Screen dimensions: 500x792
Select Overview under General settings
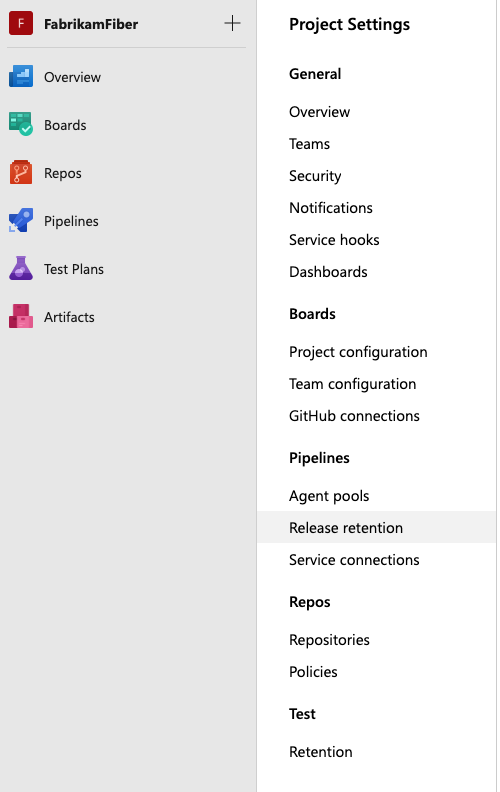point(320,112)
